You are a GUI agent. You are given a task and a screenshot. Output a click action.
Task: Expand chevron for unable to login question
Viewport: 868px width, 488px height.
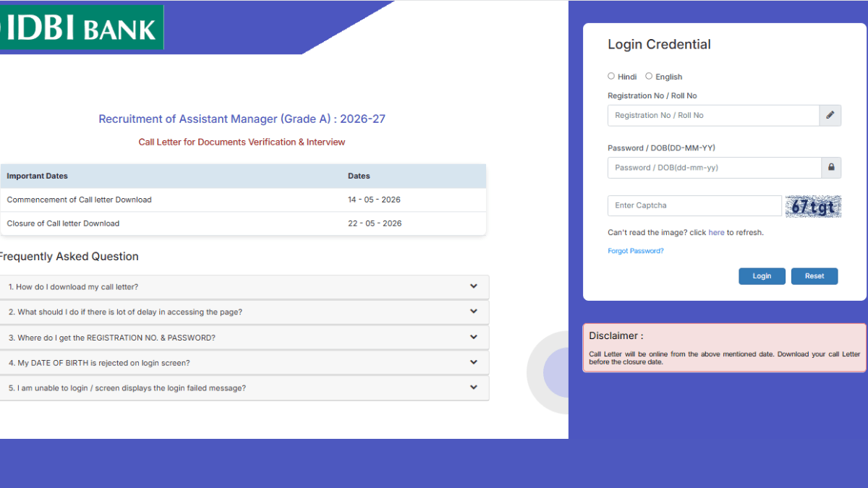coord(474,388)
